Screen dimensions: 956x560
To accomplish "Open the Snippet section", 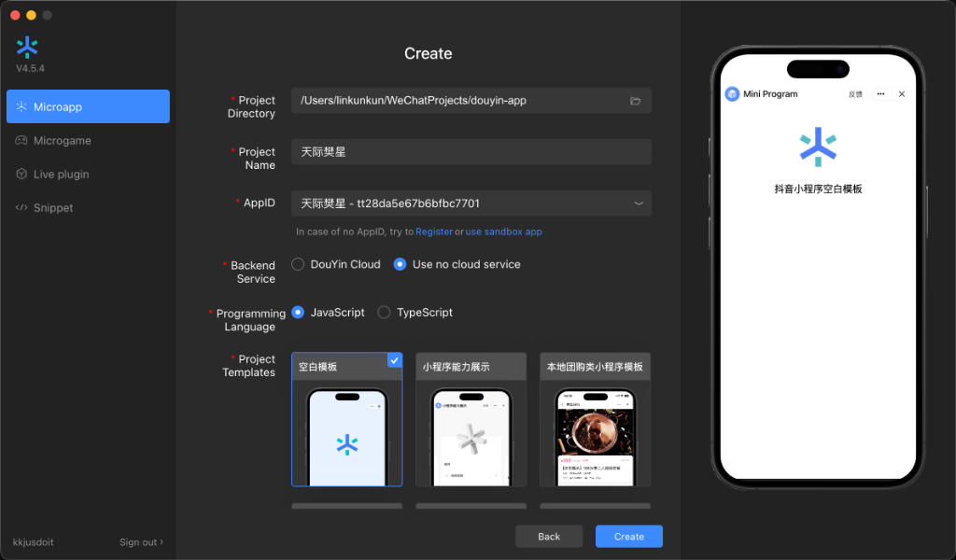I will (x=88, y=208).
